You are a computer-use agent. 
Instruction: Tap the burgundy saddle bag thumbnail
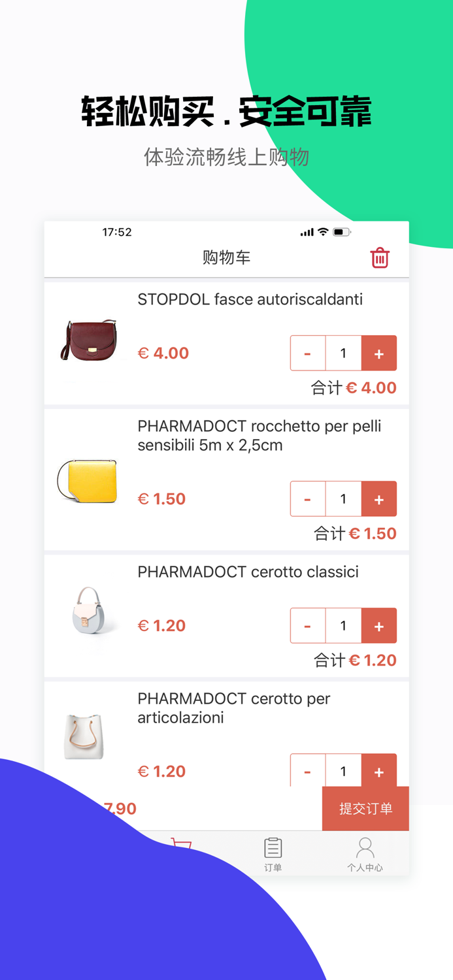(x=90, y=340)
